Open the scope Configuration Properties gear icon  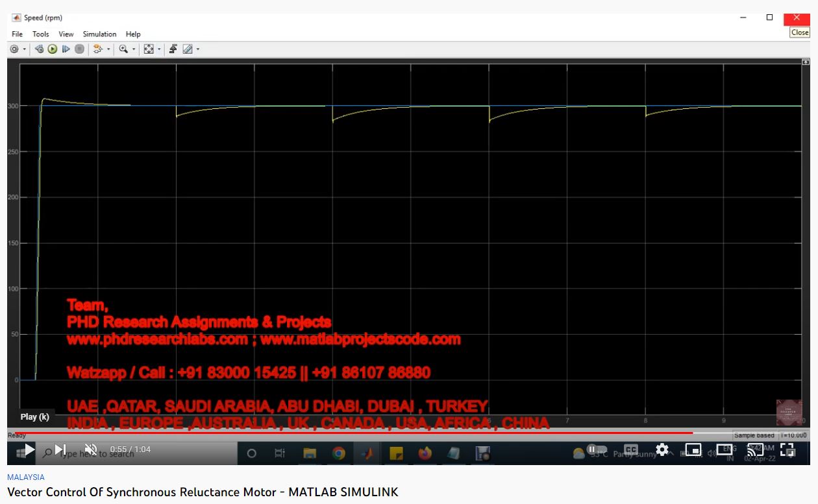[x=14, y=49]
